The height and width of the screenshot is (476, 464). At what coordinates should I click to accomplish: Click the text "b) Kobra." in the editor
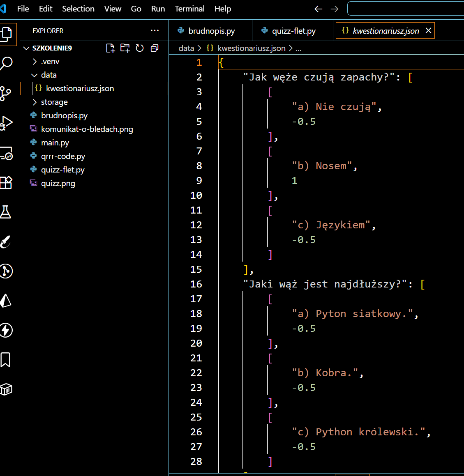[325, 373]
